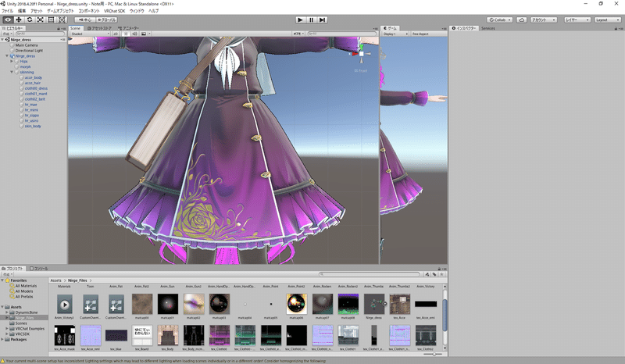Open the Layers dropdown

pyautogui.click(x=577, y=20)
